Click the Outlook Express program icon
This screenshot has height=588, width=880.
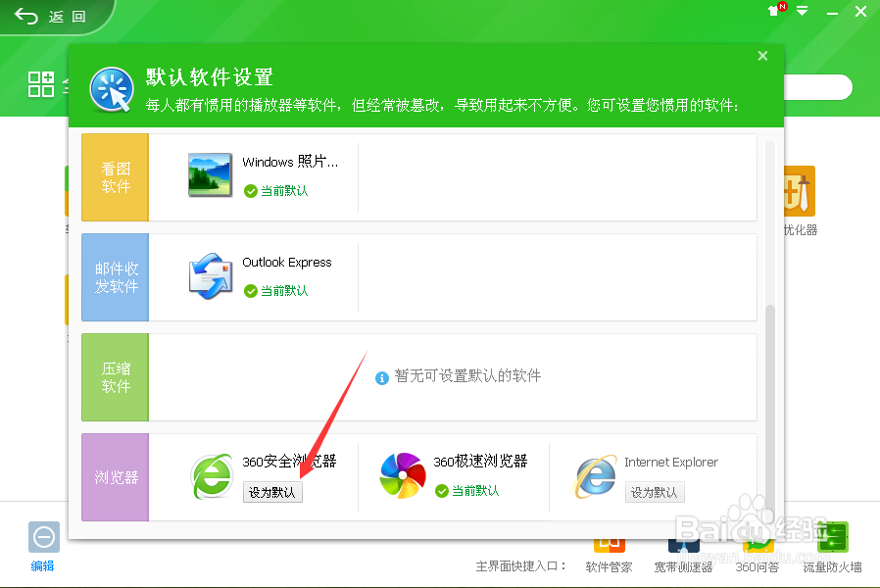[208, 275]
